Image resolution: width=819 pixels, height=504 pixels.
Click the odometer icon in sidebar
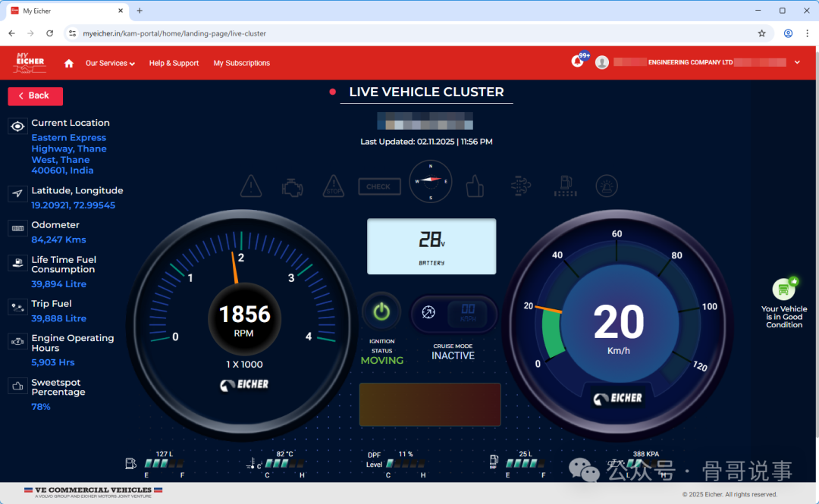coord(17,228)
